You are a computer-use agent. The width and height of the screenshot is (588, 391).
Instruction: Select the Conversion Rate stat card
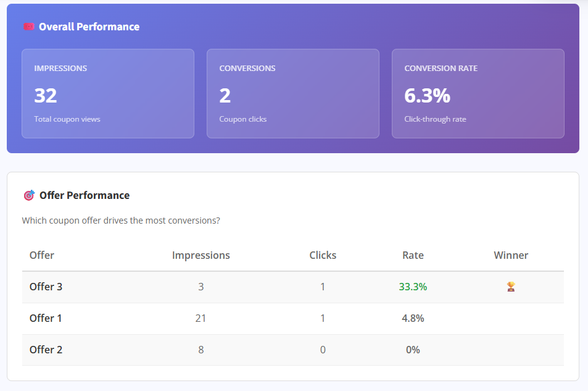click(x=478, y=93)
